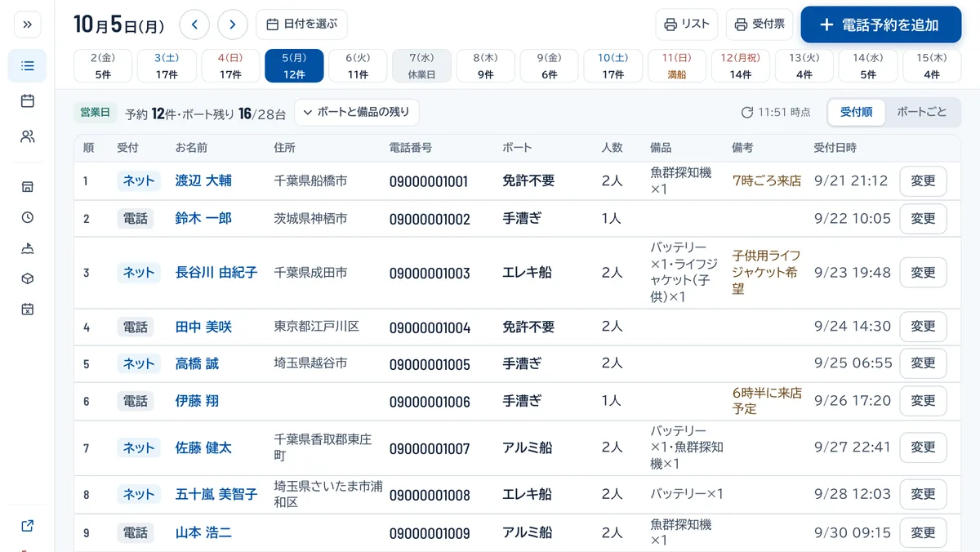The image size is (980, 552).
Task: Open customer 高橋 誠
Action: pos(197,363)
